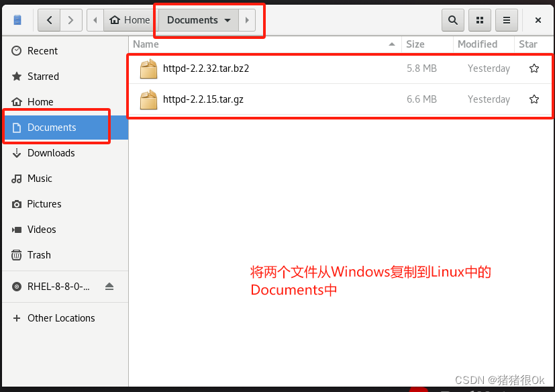Open the hamburger view options menu
555x392 pixels.
pyautogui.click(x=507, y=20)
